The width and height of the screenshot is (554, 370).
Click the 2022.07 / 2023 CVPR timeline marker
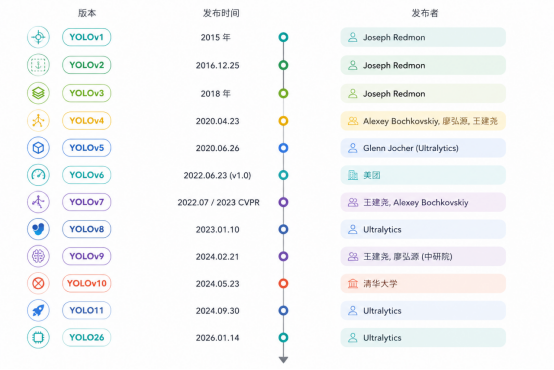point(283,202)
